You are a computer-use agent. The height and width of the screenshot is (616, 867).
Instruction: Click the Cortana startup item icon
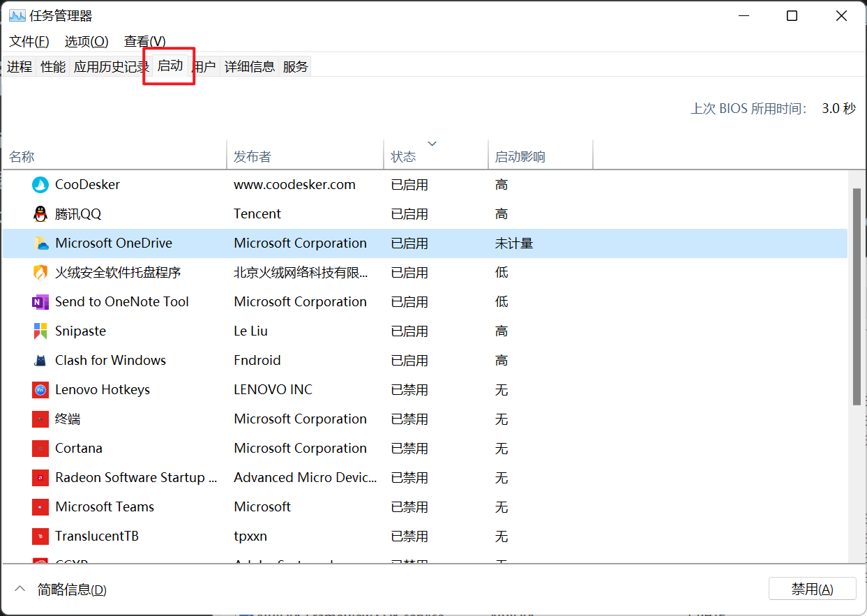(40, 449)
